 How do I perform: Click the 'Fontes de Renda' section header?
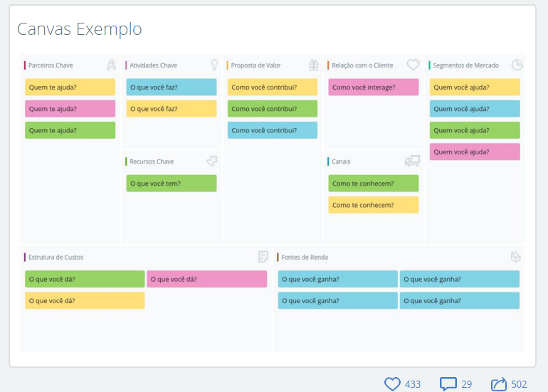[x=305, y=257]
